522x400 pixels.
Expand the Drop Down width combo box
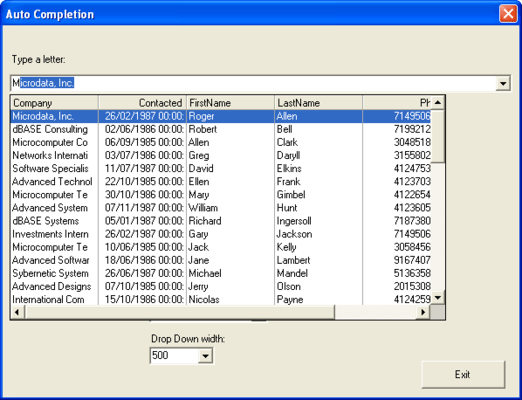[205, 356]
